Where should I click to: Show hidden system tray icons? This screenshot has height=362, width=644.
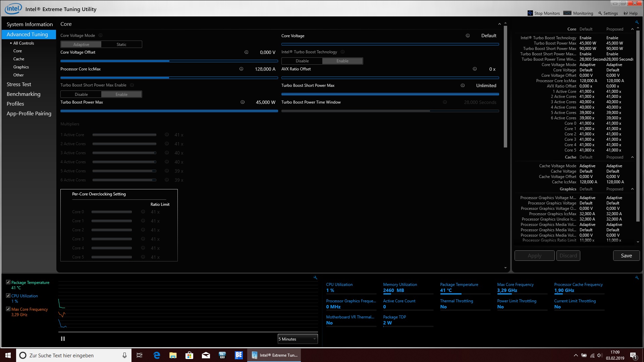[576, 355]
